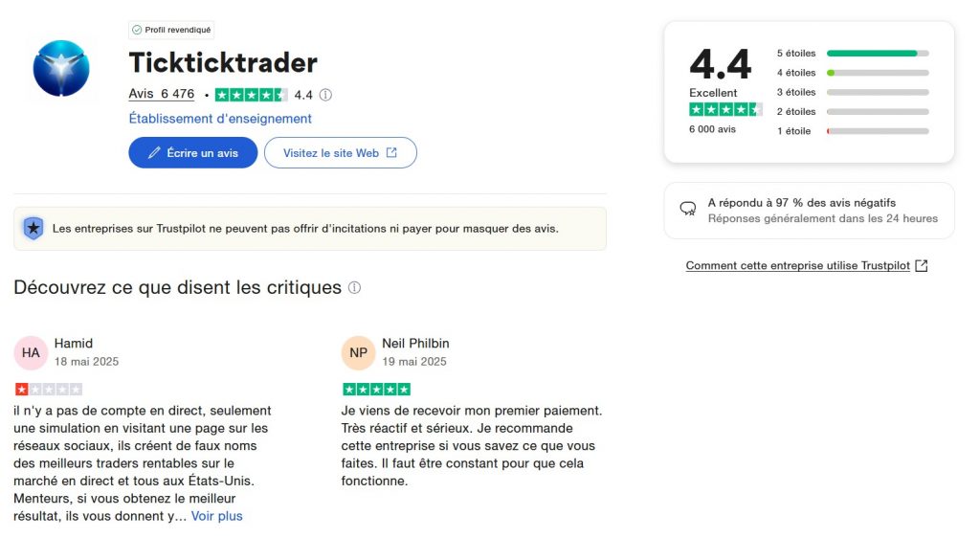Open 'Visitez le site Web' link
Image resolution: width=980 pixels, height=538 pixels.
coord(340,153)
